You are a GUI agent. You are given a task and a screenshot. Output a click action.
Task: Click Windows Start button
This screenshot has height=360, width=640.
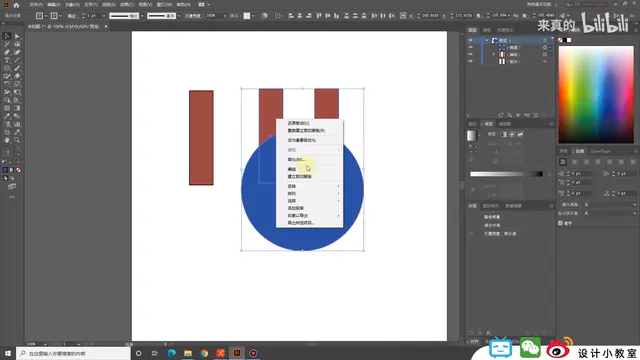8,353
